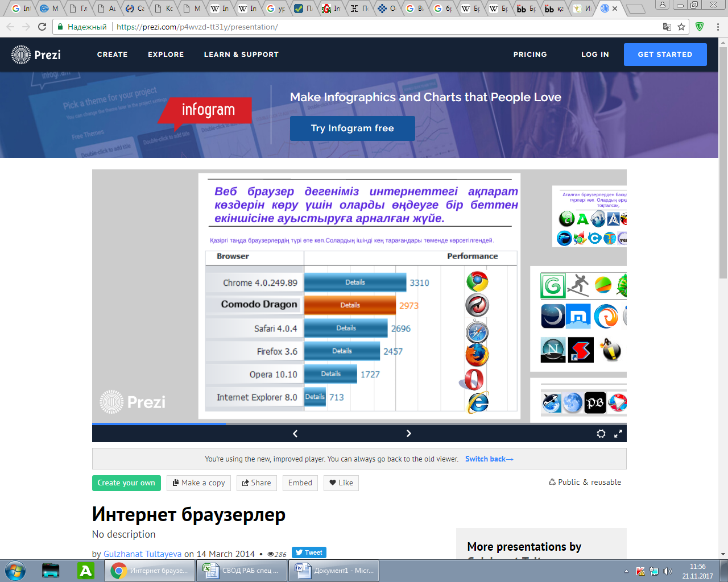Open LEARN & SUPPORT menu
The height and width of the screenshot is (582, 728).
pos(241,55)
